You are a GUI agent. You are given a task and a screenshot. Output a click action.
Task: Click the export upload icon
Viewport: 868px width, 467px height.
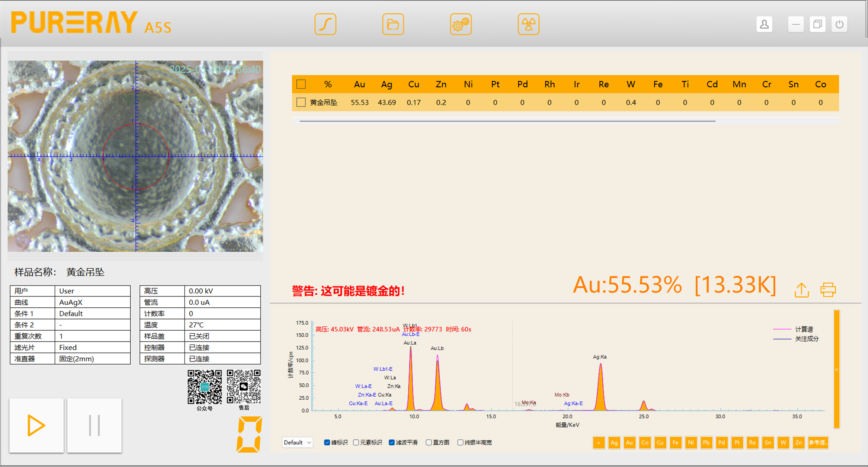[x=802, y=290]
